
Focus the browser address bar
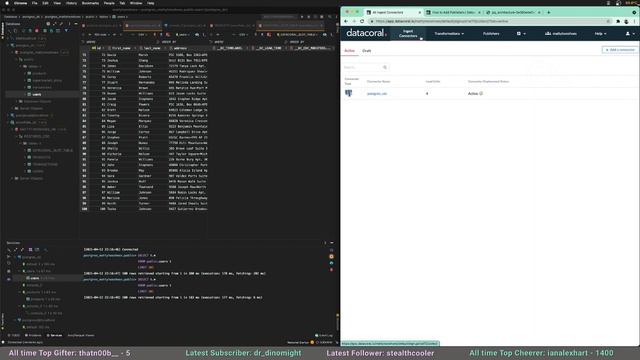coord(490,21)
